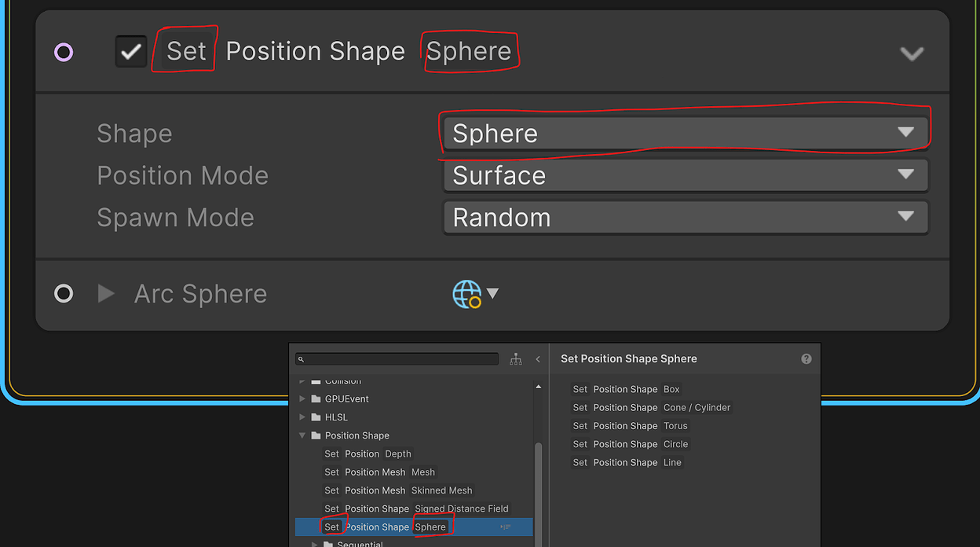The image size is (980, 547).
Task: Expand the GPUEvent category
Action: click(x=303, y=398)
